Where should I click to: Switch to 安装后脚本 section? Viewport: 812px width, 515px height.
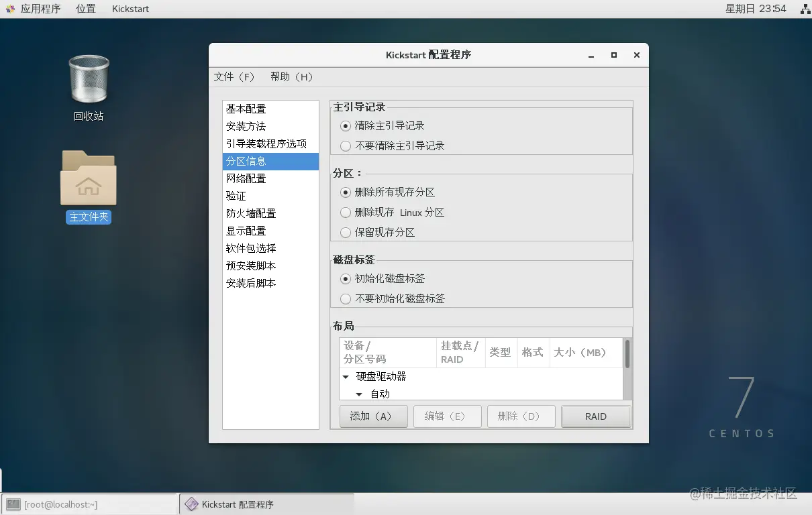tap(270, 283)
